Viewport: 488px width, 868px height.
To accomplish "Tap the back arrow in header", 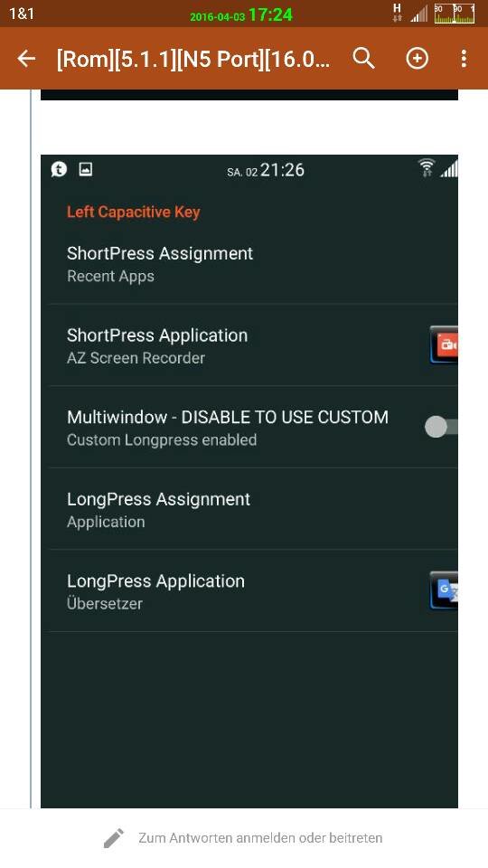I will [x=26, y=58].
